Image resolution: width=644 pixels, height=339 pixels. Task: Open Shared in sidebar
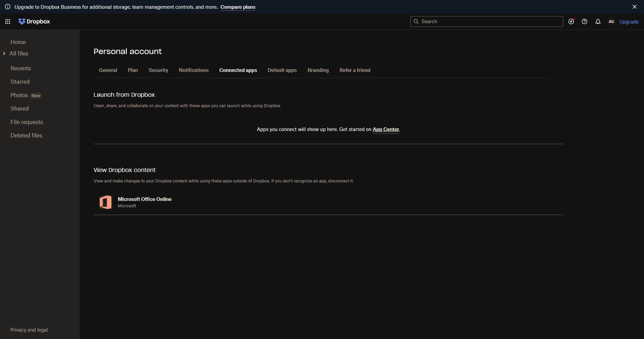pos(19,109)
